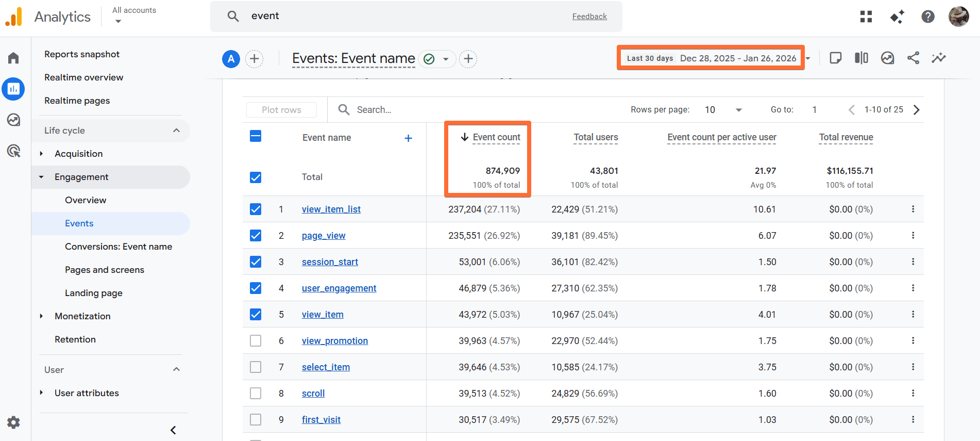Tick the scroll row checkbox
The image size is (980, 441).
pyautogui.click(x=256, y=394)
